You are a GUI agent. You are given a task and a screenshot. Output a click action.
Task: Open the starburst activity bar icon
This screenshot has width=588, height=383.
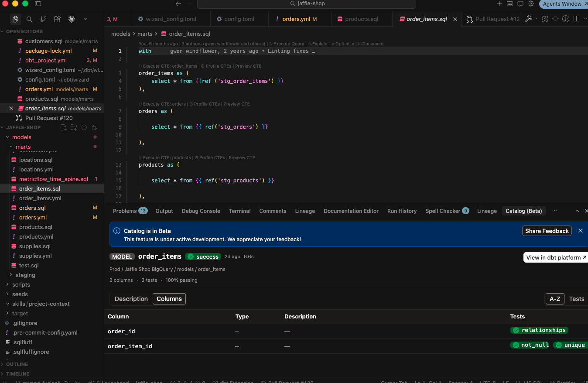72,19
